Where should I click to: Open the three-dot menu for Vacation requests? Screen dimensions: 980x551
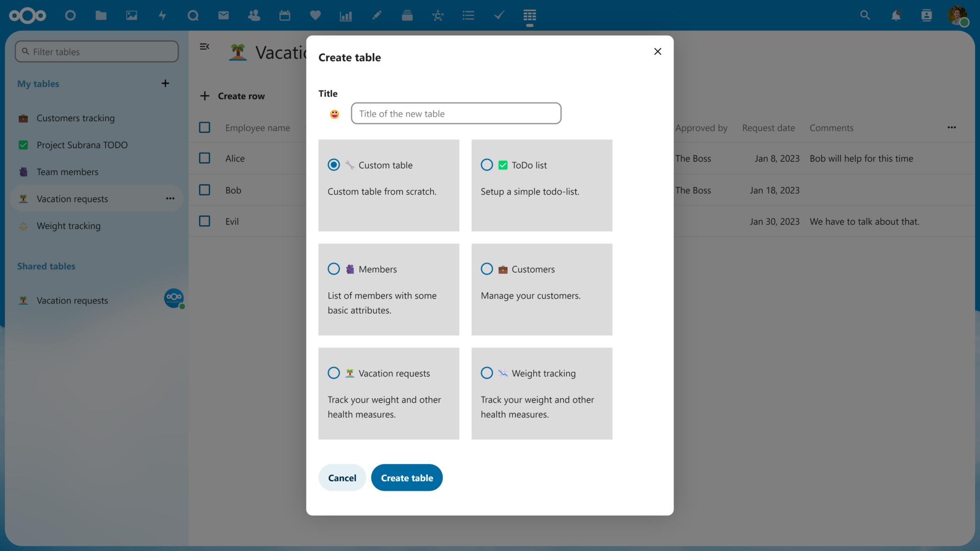(170, 198)
